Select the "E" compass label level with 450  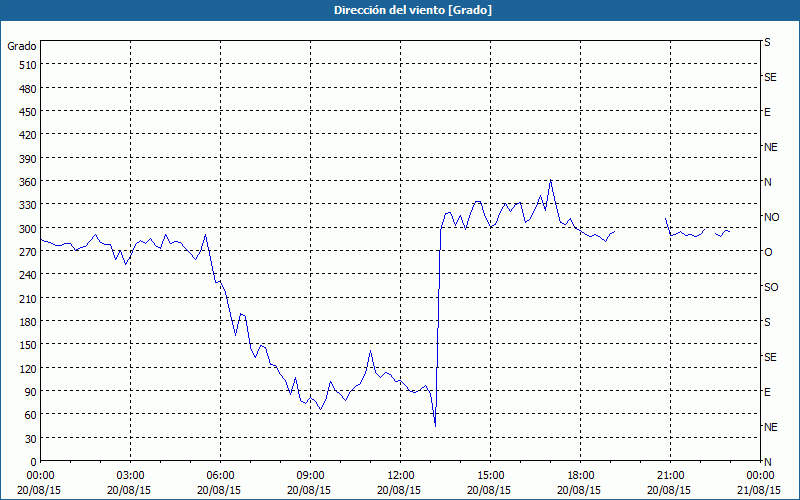click(x=767, y=112)
